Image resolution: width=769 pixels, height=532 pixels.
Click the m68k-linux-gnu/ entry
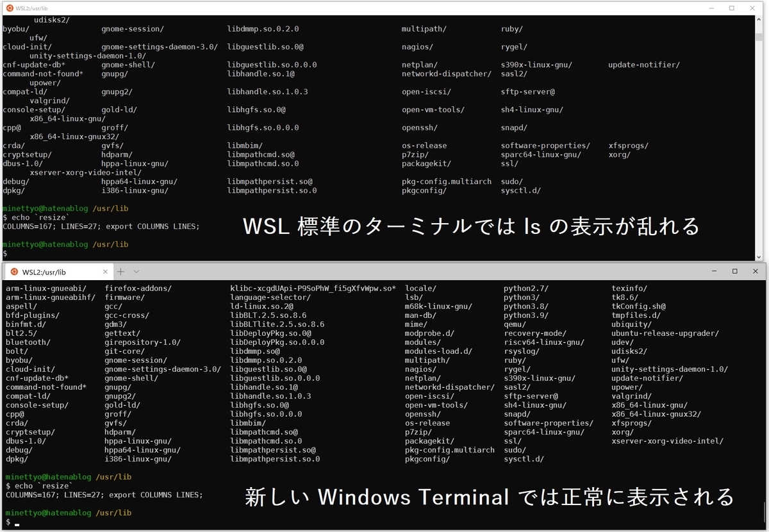tap(438, 306)
